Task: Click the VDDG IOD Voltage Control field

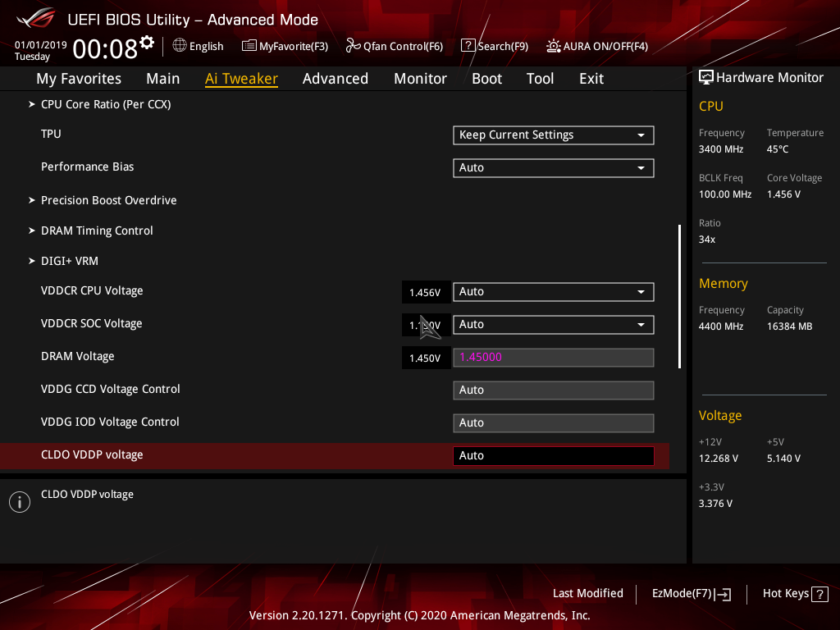Action: click(x=554, y=422)
